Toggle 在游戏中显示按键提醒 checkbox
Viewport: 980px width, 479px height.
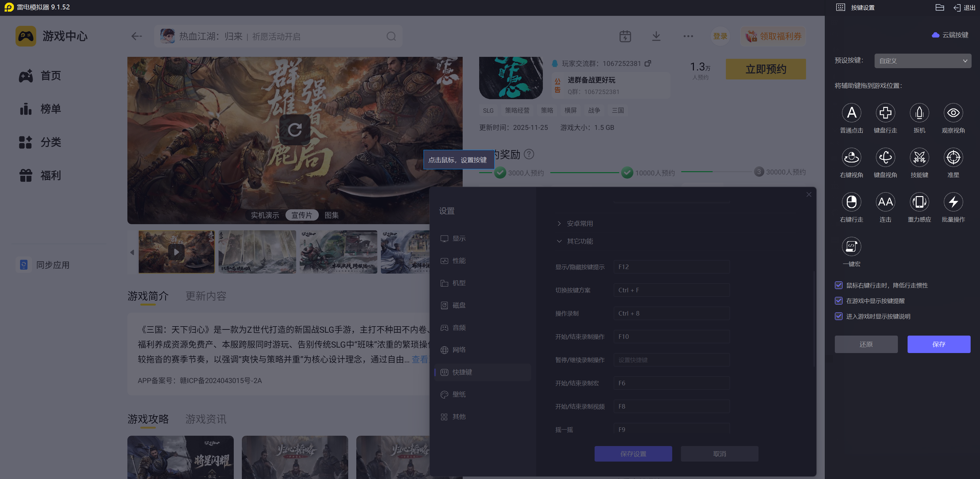838,301
